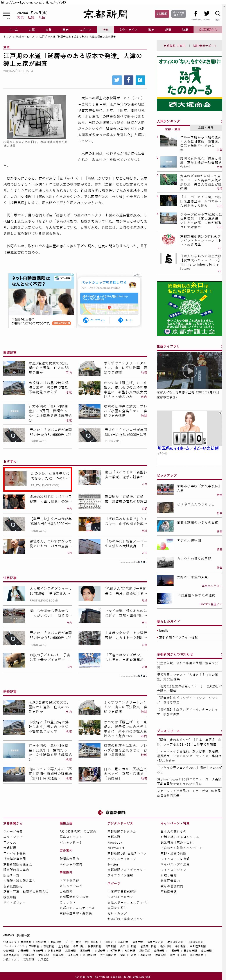Share the article with the Facebook button
Screen dimensions: 226x980
(x=129, y=80)
